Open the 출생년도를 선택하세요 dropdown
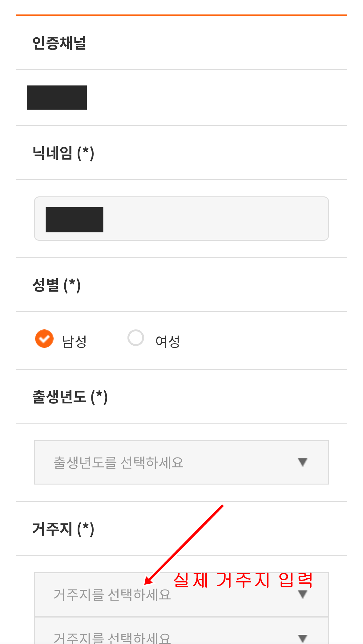Image resolution: width=363 pixels, height=644 pixels. (x=182, y=462)
